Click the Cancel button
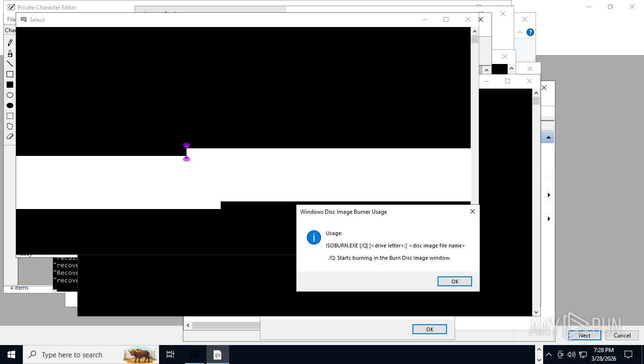 click(622, 335)
